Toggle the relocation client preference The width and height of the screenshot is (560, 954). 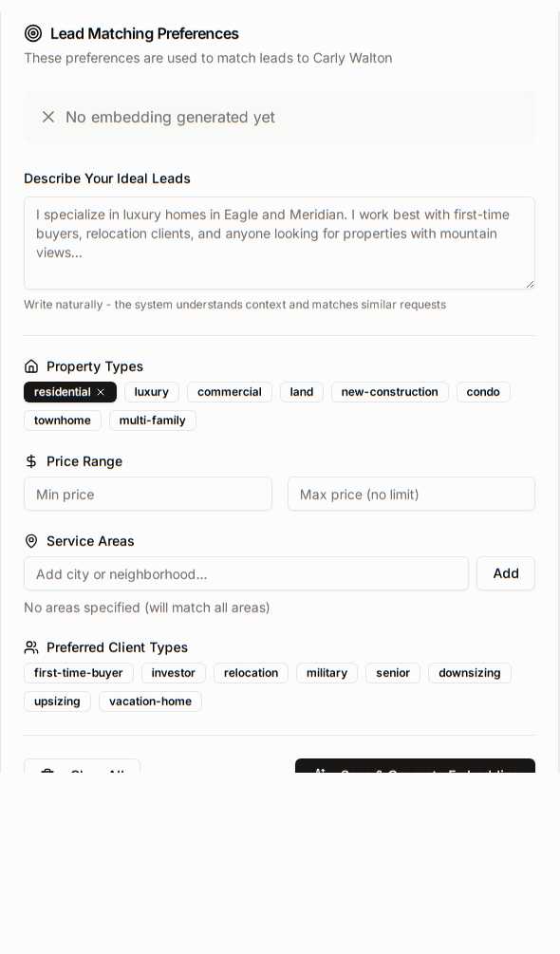coord(251,673)
